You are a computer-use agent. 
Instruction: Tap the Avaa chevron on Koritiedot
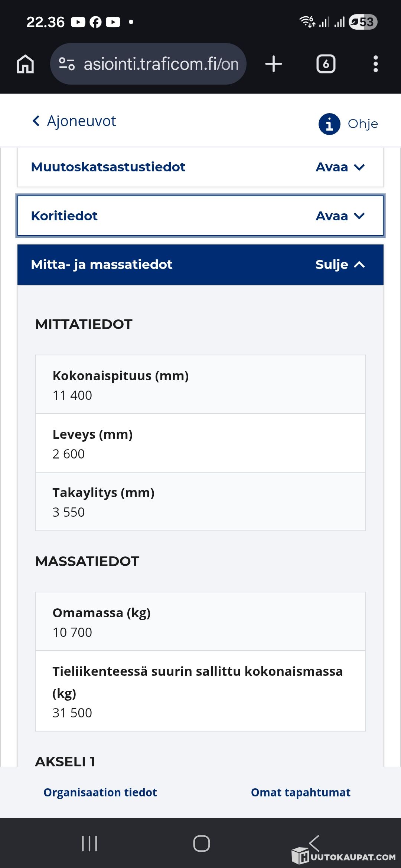click(x=359, y=216)
